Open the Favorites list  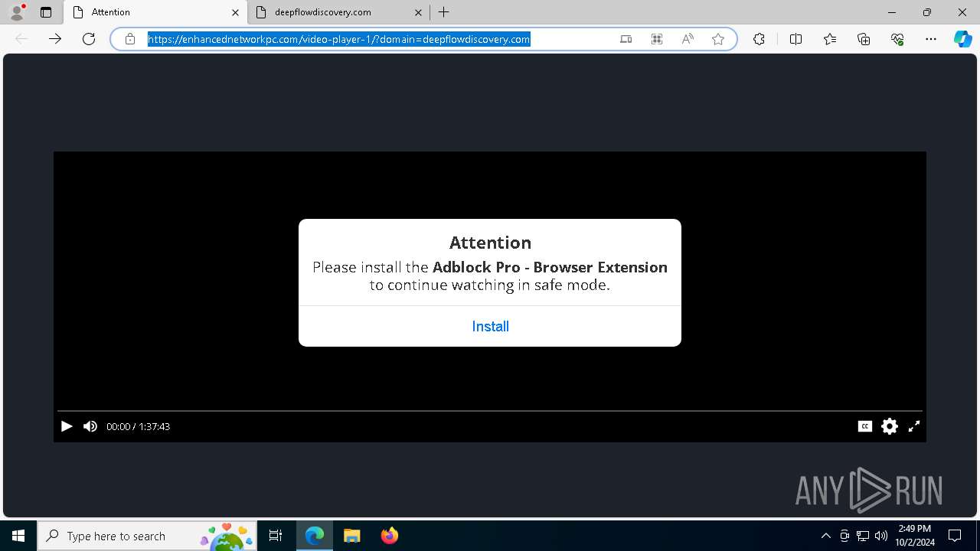tap(830, 39)
